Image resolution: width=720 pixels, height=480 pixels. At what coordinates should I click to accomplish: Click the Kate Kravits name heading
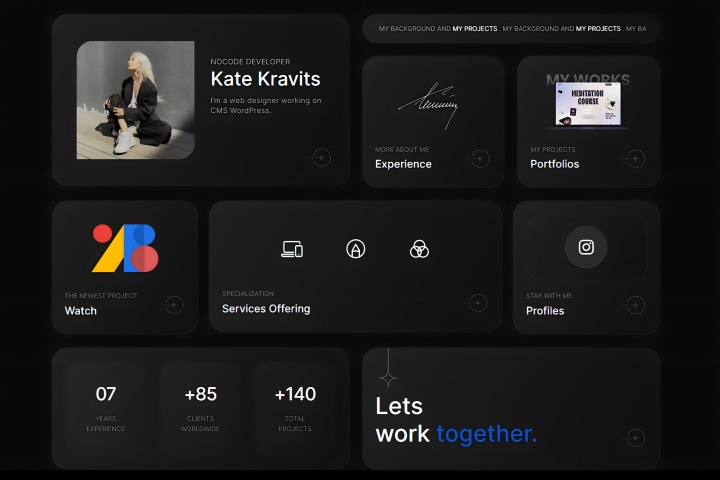265,79
